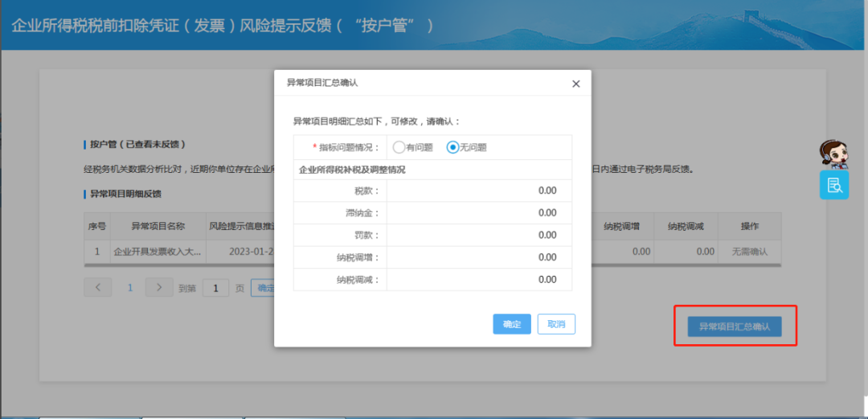Click the 纳税调增 amount field in dialog

tap(479, 257)
